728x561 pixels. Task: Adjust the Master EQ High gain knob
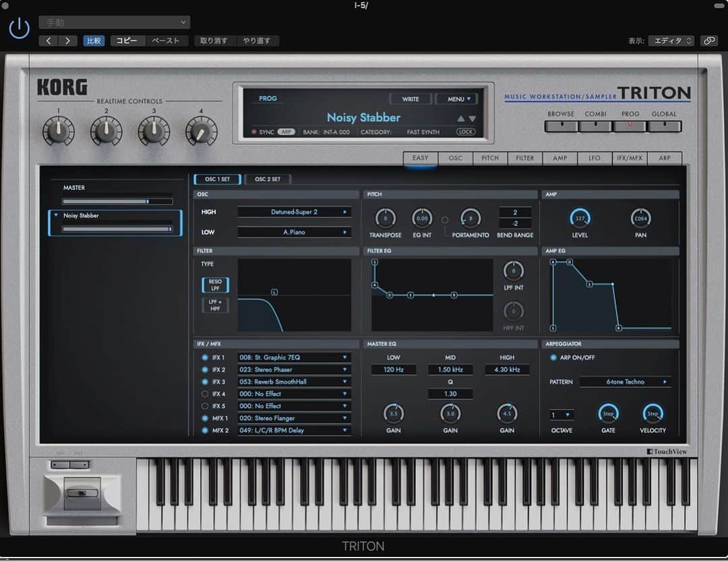[x=507, y=413]
